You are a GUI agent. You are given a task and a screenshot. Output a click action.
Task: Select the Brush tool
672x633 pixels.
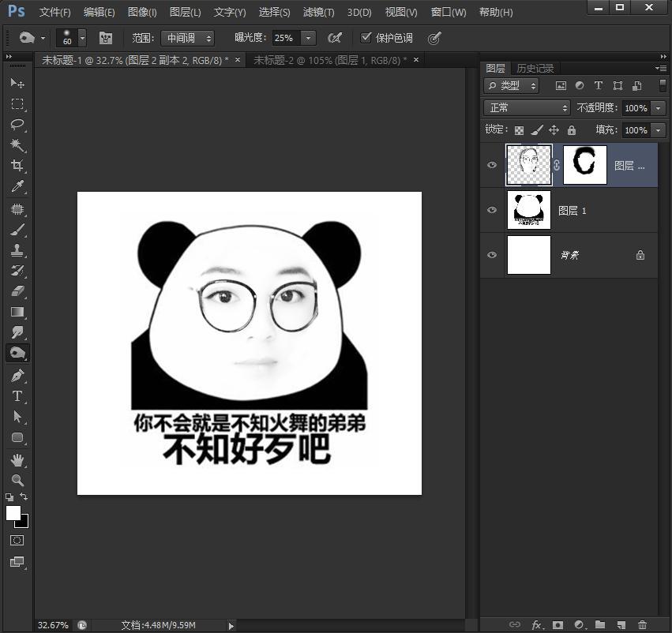coord(17,230)
